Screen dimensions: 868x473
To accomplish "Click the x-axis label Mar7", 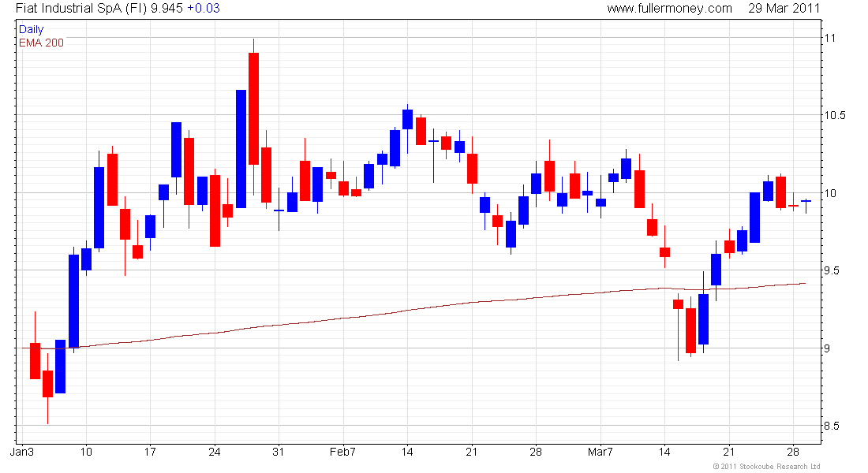I will point(600,452).
